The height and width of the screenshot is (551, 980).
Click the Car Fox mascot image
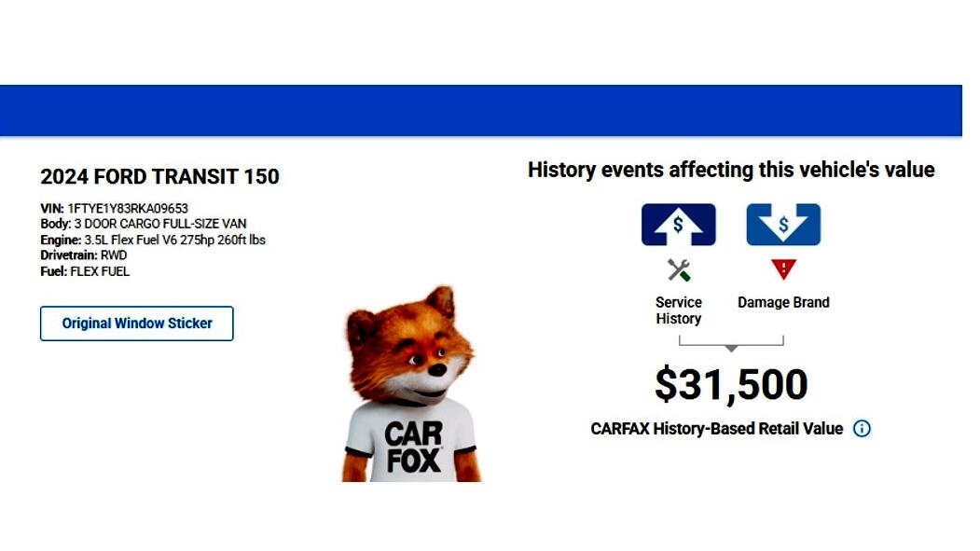(x=410, y=387)
